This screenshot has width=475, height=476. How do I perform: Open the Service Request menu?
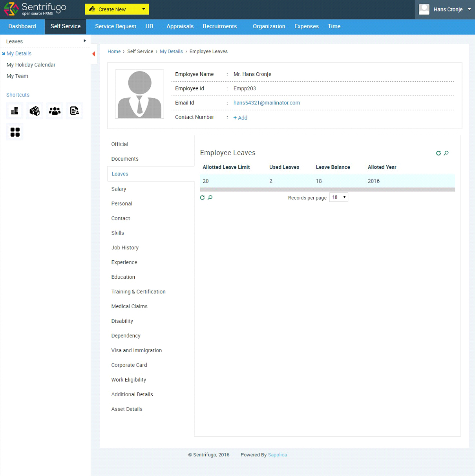click(x=116, y=26)
